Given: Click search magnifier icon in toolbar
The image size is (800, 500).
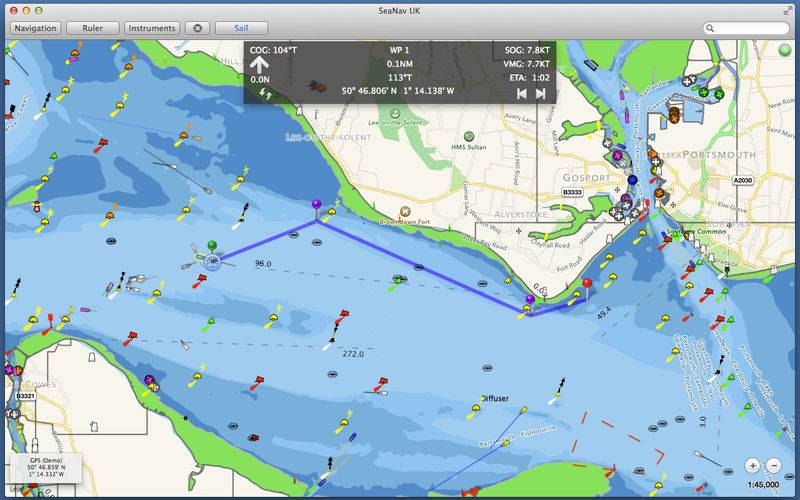Looking at the screenshot, I should (710, 28).
